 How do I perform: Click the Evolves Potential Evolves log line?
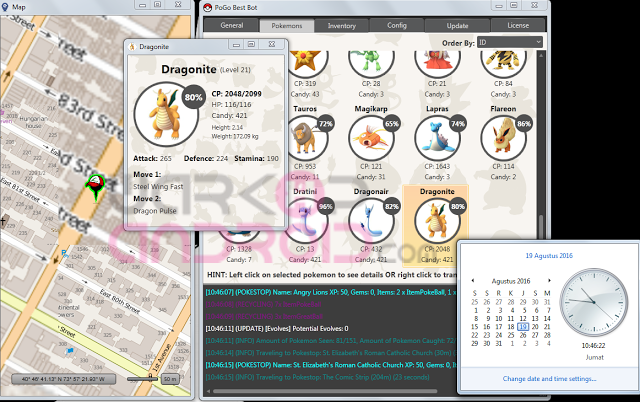(x=277, y=329)
